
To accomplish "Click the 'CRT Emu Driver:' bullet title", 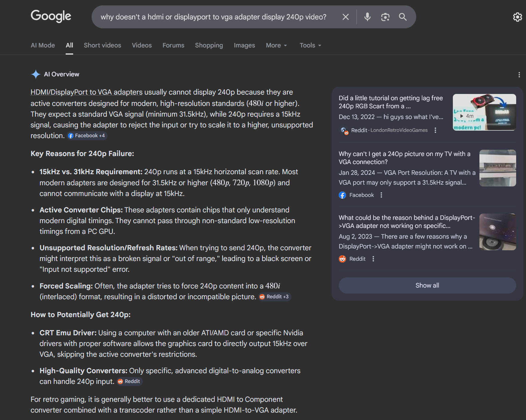I will pos(68,333).
